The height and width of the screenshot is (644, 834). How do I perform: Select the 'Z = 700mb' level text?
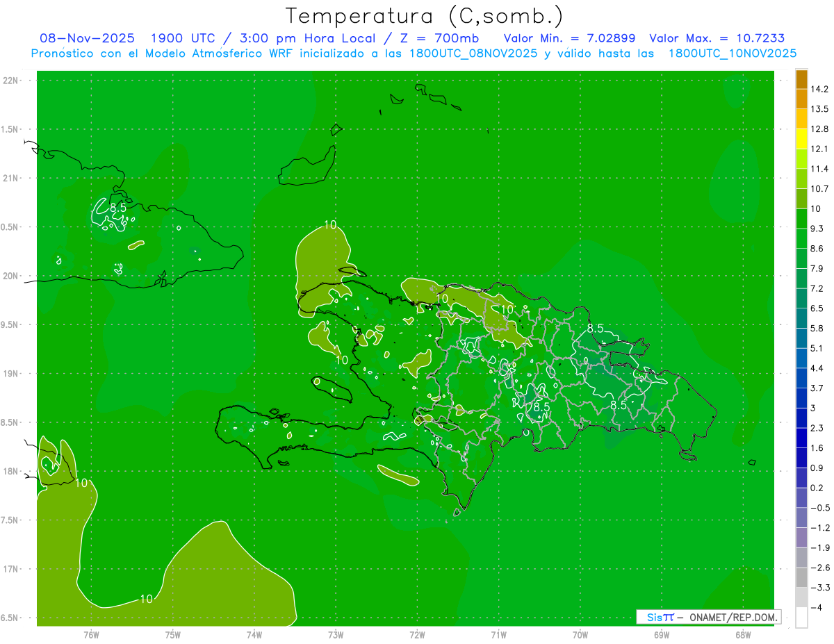[440, 38]
